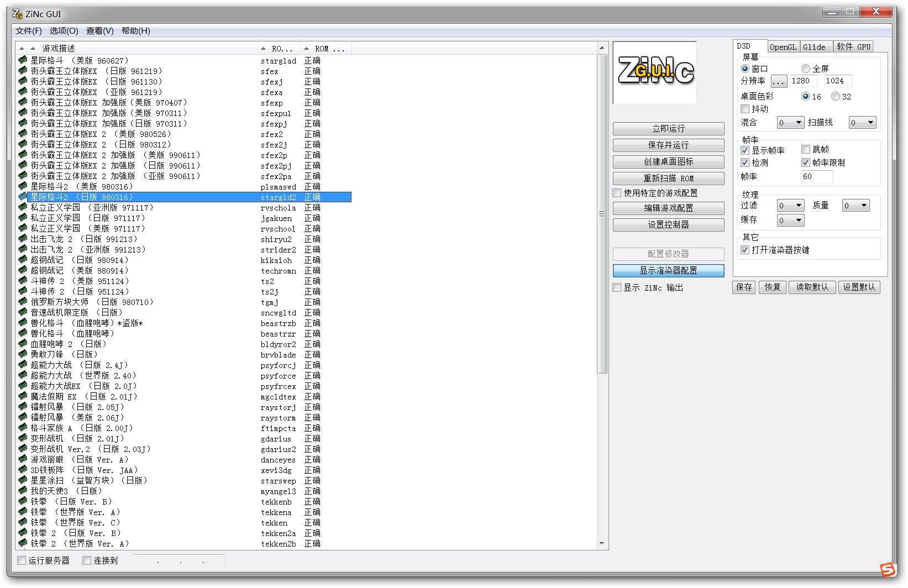The image size is (908, 588).
Task: Switch to the OpenGL renderer tab
Action: pyautogui.click(x=783, y=47)
